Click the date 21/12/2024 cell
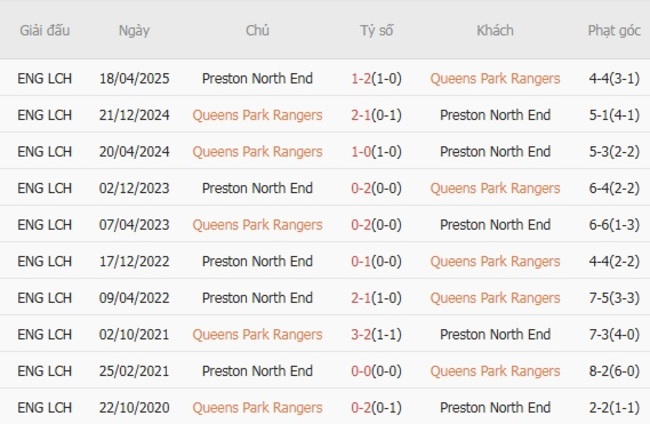The height and width of the screenshot is (424, 650). pos(134,115)
